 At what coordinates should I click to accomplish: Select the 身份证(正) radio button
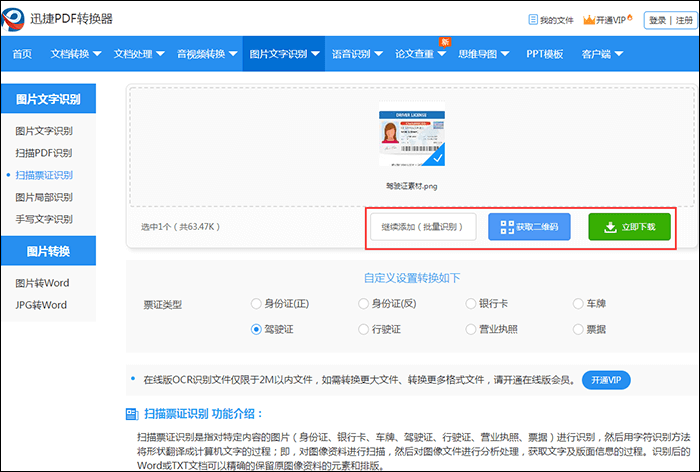coord(256,303)
